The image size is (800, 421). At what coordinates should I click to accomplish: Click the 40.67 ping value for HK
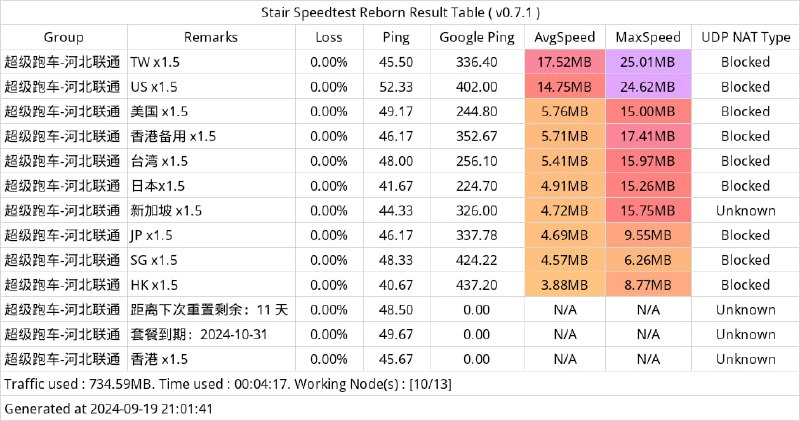pos(396,285)
